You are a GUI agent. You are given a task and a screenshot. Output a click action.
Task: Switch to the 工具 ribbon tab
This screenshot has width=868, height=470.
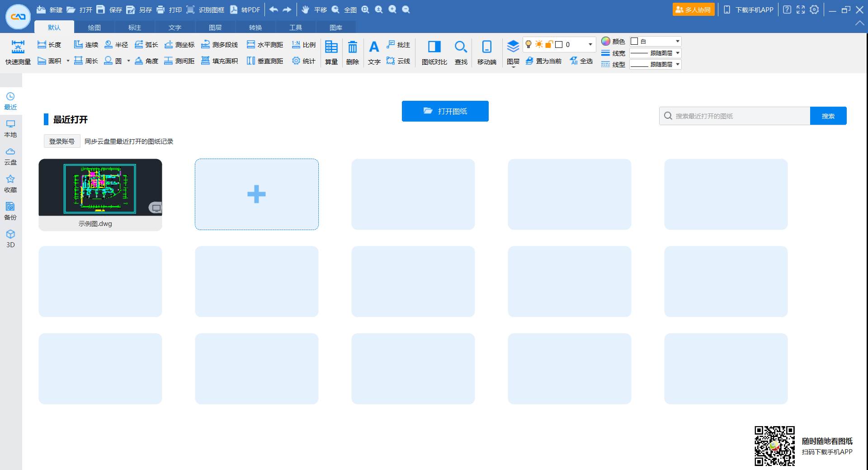click(296, 28)
